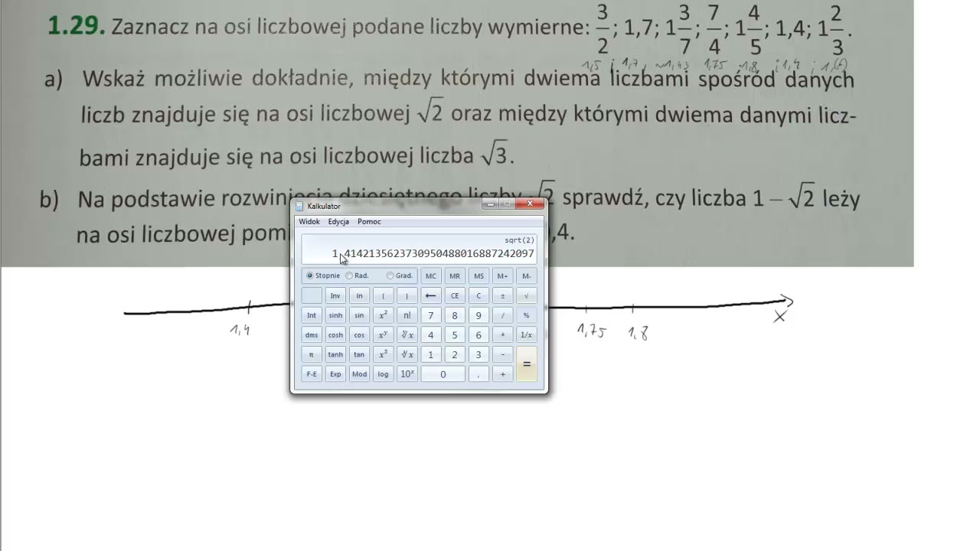The width and height of the screenshot is (980, 551).
Task: Select the Stopnie angle mode
Action: [x=323, y=275]
